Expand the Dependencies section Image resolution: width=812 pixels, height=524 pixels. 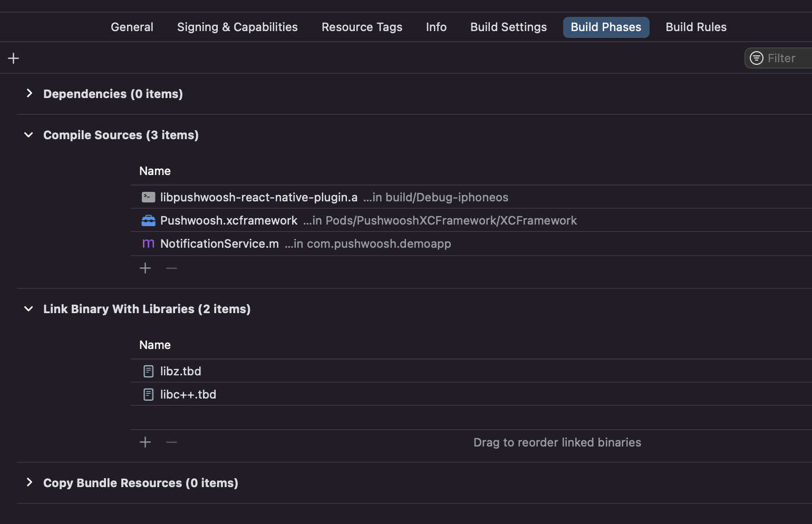[30, 93]
